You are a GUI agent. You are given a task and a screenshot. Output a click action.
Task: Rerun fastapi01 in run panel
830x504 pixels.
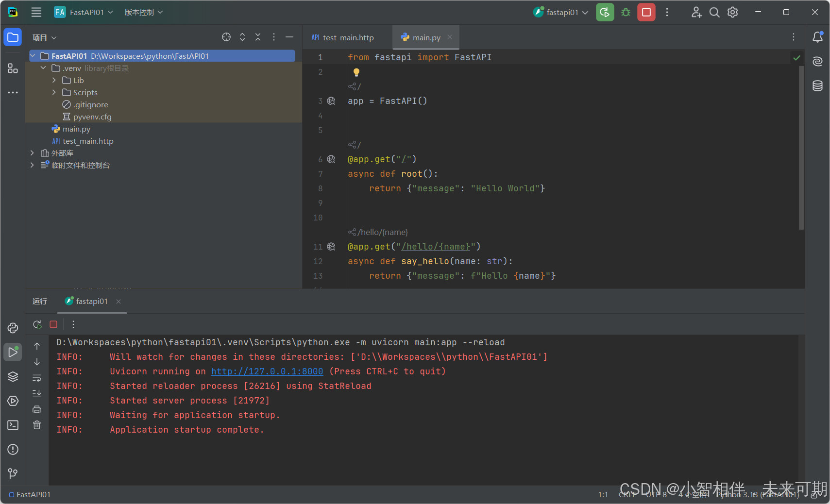pyautogui.click(x=37, y=324)
